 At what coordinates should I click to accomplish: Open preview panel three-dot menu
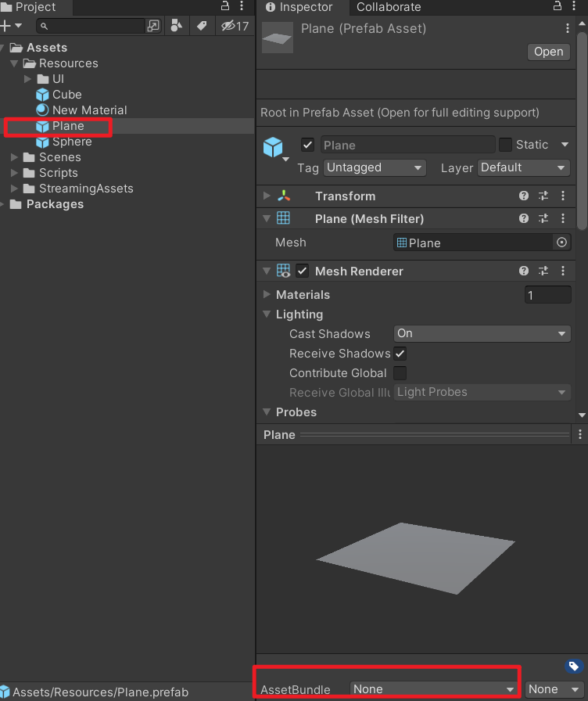point(580,434)
